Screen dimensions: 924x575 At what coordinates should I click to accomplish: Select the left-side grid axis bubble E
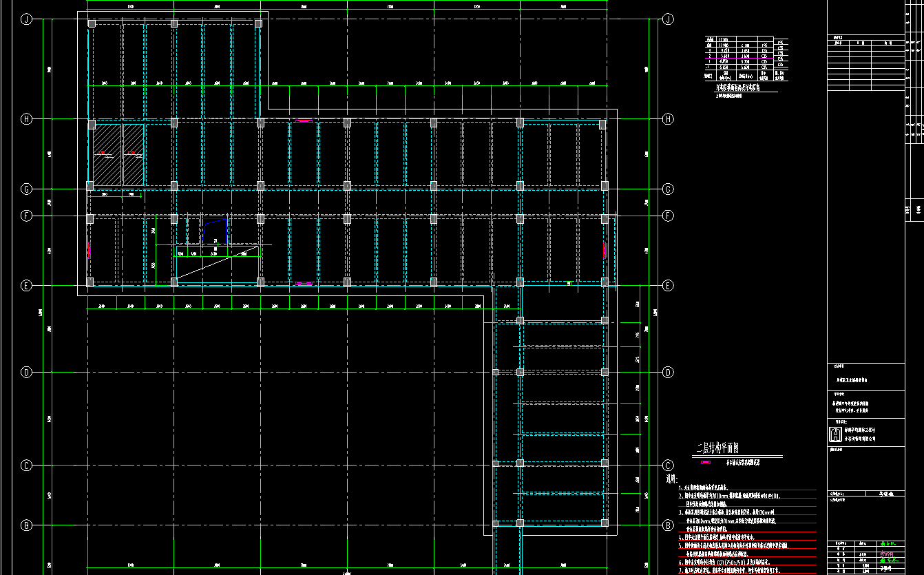pyautogui.click(x=26, y=285)
